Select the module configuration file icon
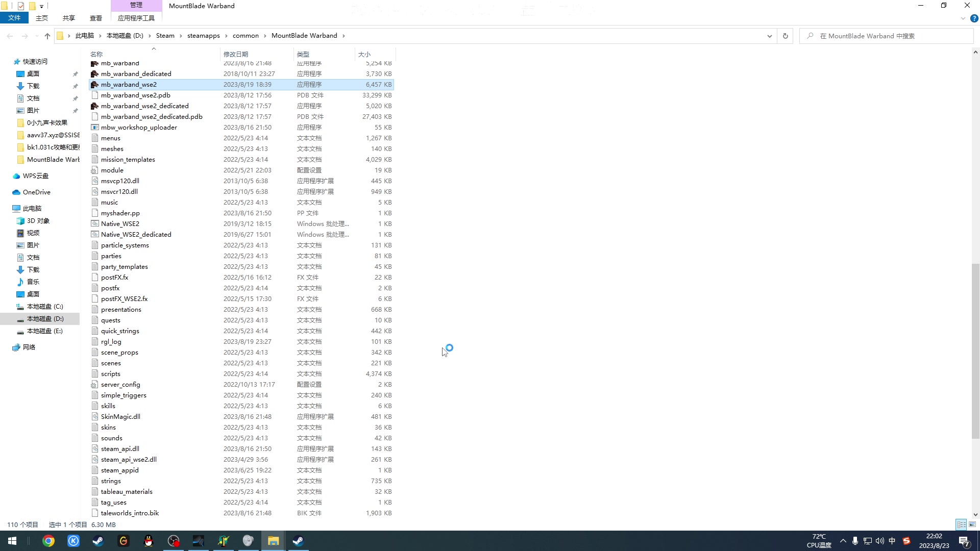Viewport: 980px width, 551px height. coord(94,170)
